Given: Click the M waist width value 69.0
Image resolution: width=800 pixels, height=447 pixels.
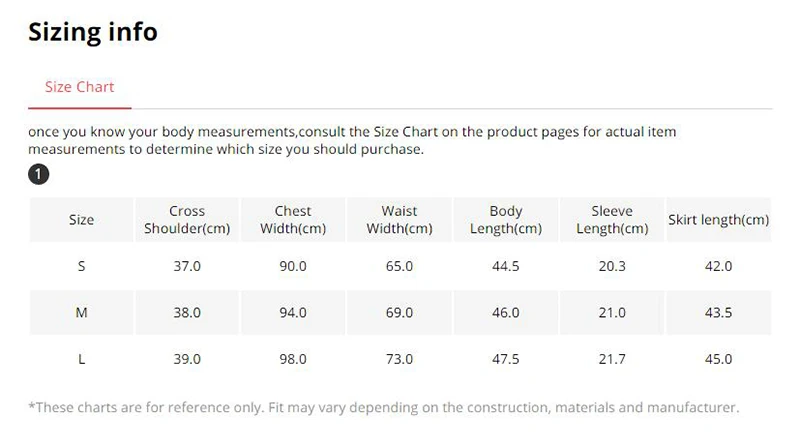Looking at the screenshot, I should [399, 313].
